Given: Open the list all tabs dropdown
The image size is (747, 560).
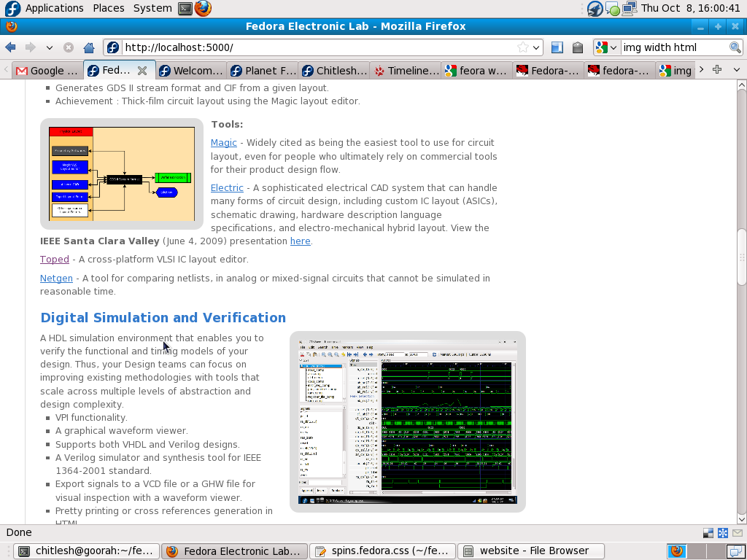Looking at the screenshot, I should pyautogui.click(x=737, y=70).
